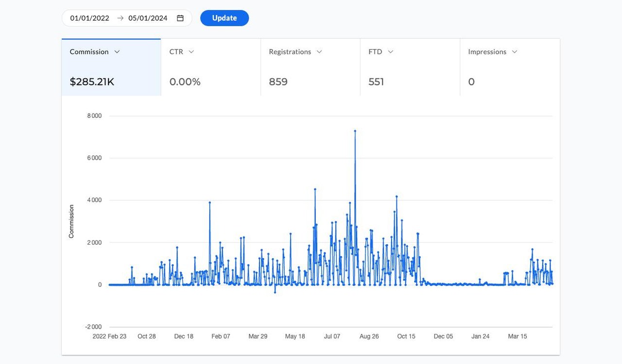This screenshot has height=364, width=622.
Task: Click the 6 000 y-axis label
Action: pos(94,158)
